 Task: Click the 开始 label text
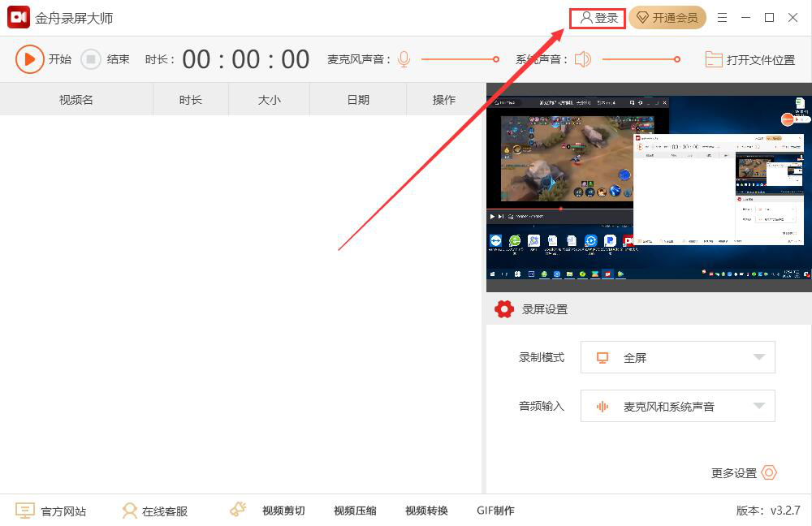[60, 59]
